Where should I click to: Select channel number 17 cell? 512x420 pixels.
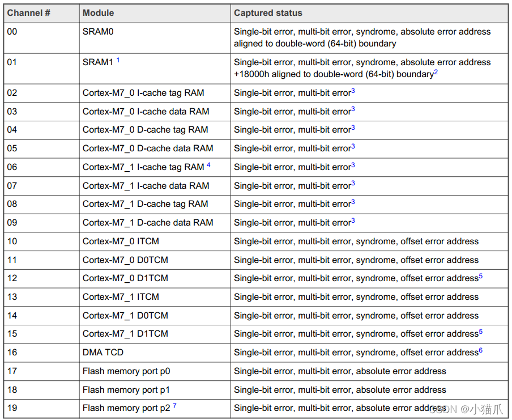41,371
